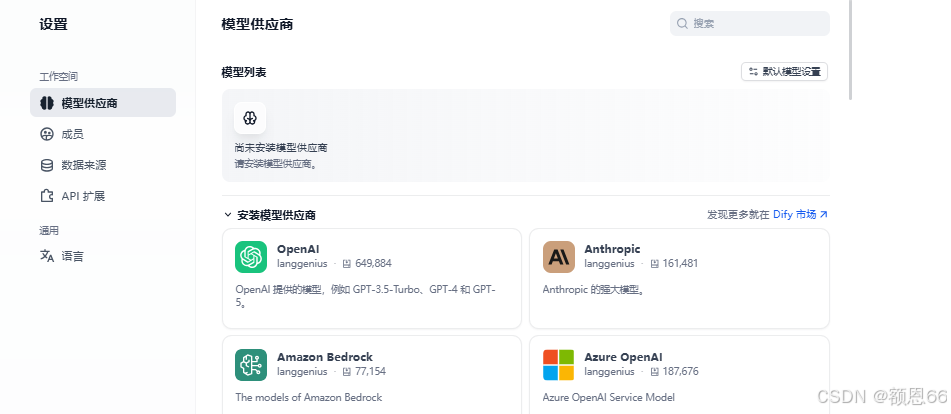951x414 pixels.
Task: Click the 'Anthropic 的强大模型' description
Action: pyautogui.click(x=593, y=290)
